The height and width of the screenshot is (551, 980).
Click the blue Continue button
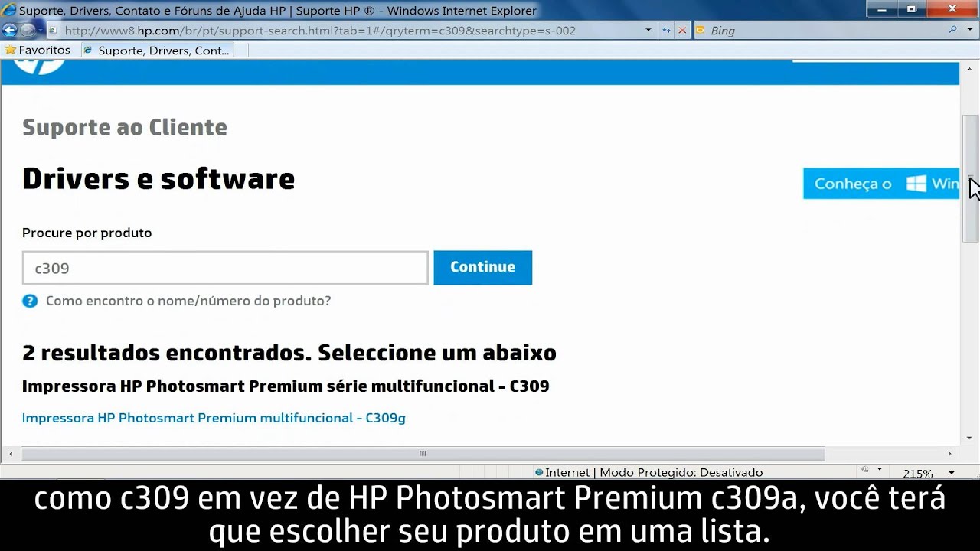482,267
